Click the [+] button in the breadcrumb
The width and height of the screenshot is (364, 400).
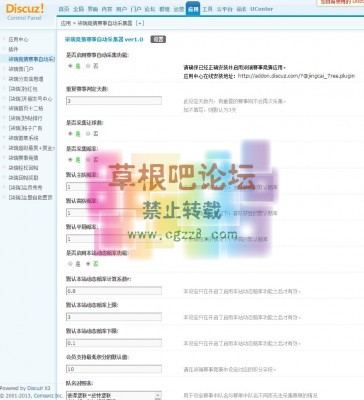(140, 23)
